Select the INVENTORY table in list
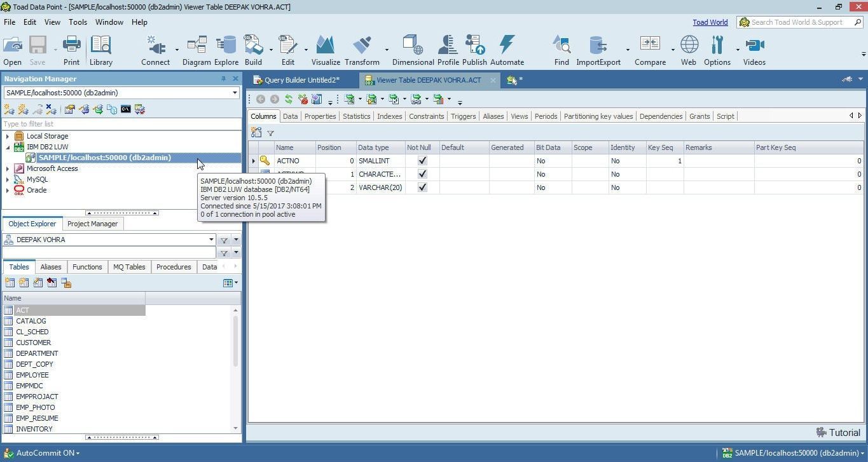Image resolution: width=868 pixels, height=462 pixels. click(x=34, y=429)
